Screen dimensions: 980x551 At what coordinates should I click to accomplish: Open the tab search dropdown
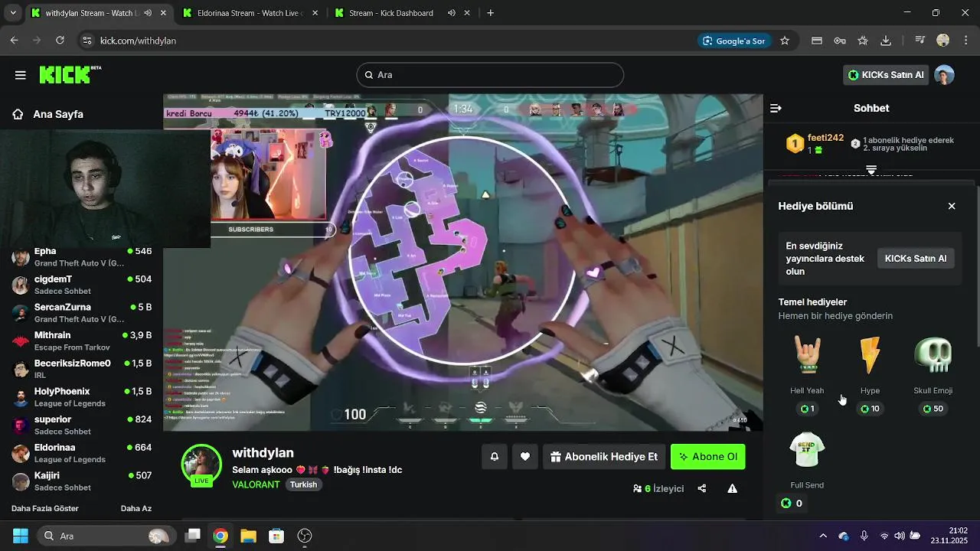[x=12, y=13]
